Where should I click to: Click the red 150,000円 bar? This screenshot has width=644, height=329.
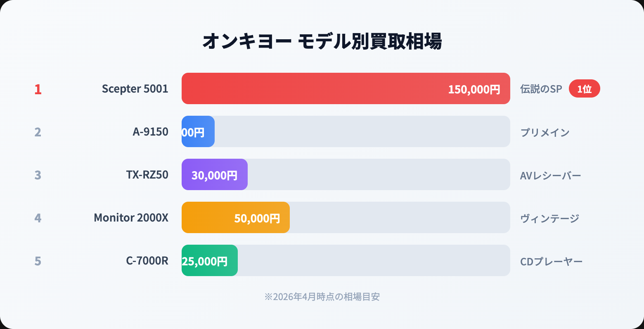[x=346, y=89]
